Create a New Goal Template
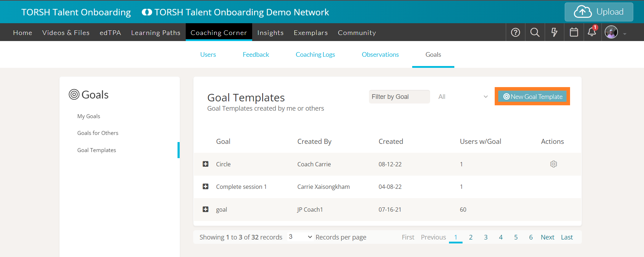Screen dimensions: 644x257 [532, 97]
